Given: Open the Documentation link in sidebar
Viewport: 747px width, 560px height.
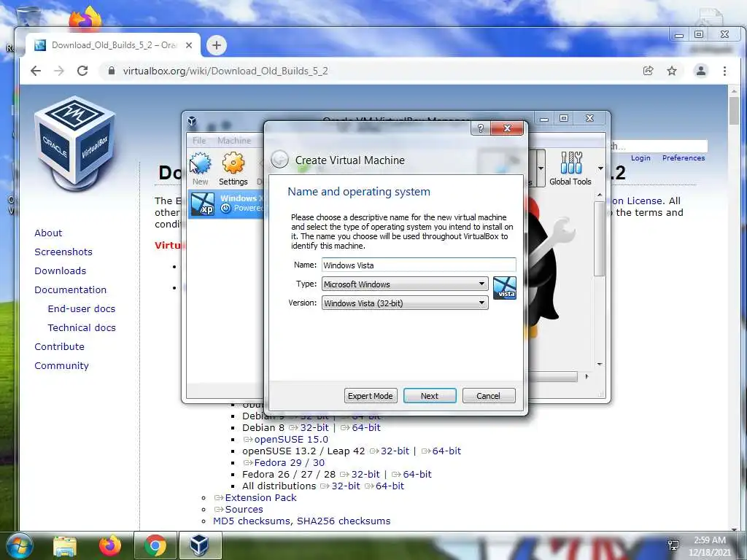Looking at the screenshot, I should click(x=71, y=290).
